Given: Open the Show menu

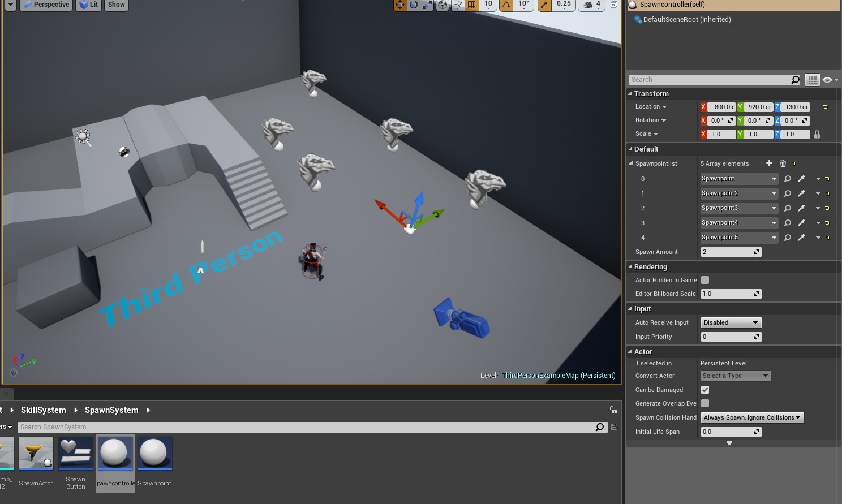Looking at the screenshot, I should coord(116,5).
